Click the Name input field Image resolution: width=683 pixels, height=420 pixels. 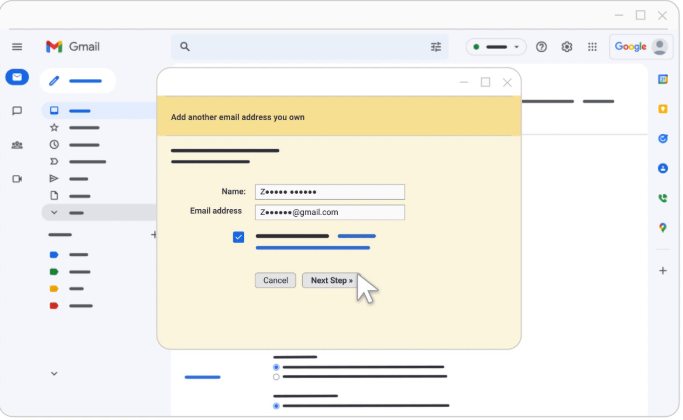coord(330,192)
